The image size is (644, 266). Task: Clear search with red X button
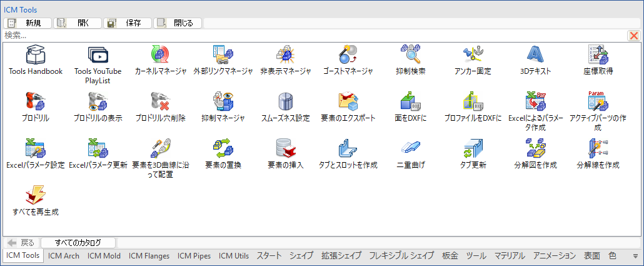(634, 36)
